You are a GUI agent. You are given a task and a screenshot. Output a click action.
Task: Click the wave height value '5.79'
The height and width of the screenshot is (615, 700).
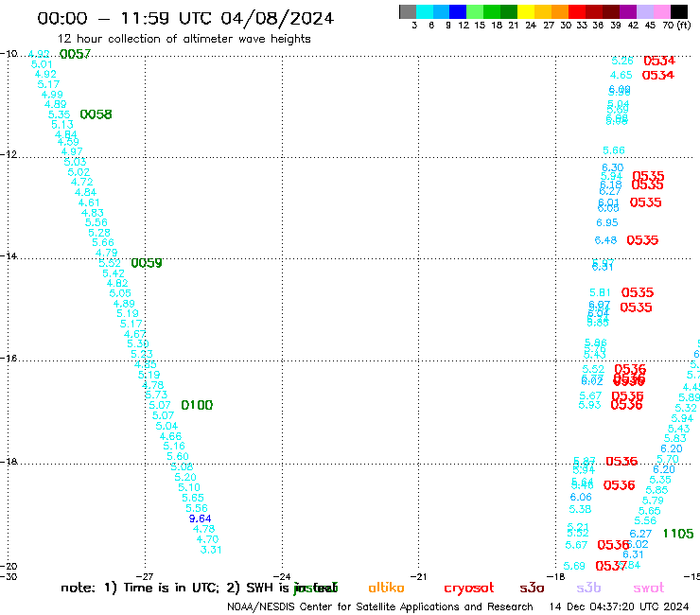coord(653,501)
